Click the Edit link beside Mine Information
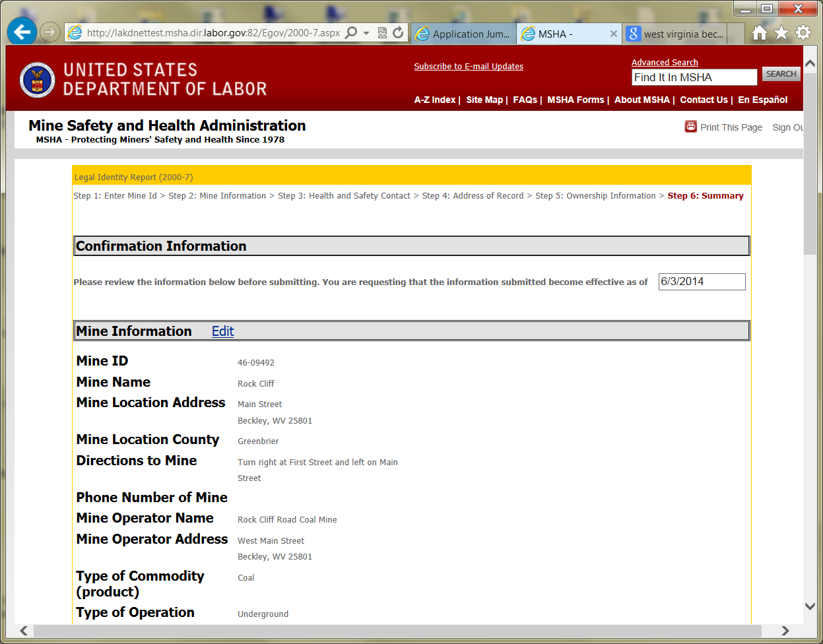823x644 pixels. pyautogui.click(x=222, y=331)
